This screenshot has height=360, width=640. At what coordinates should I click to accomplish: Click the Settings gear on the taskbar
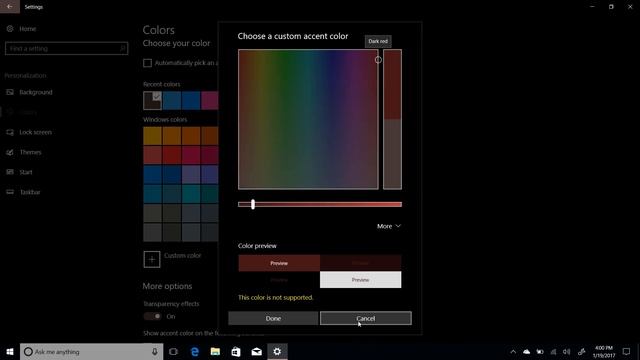pyautogui.click(x=277, y=352)
